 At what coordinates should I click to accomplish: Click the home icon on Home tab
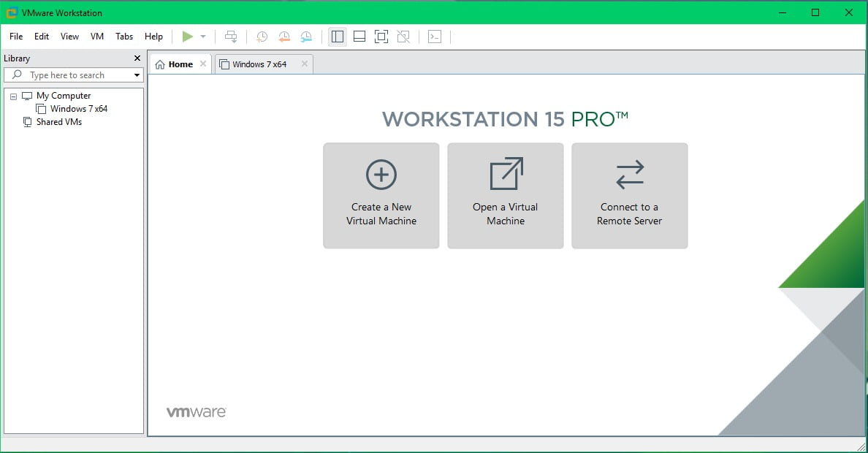[160, 65]
